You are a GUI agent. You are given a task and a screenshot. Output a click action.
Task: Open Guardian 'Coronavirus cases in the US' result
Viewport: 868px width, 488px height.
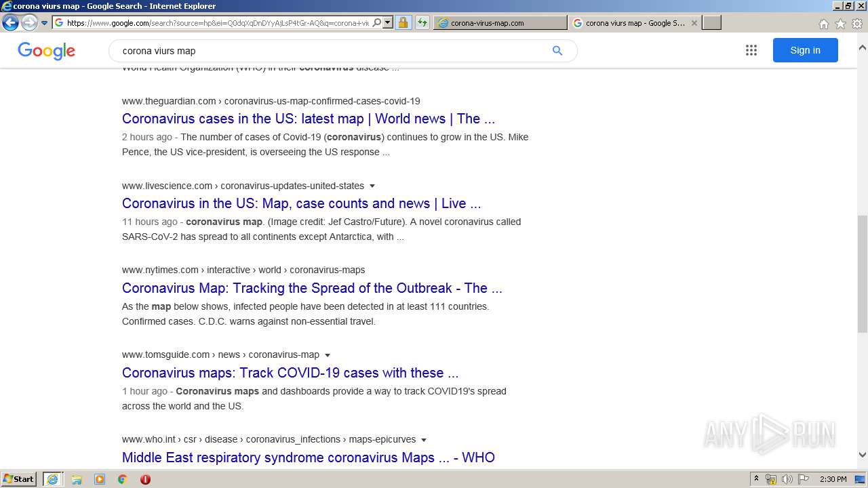[309, 119]
